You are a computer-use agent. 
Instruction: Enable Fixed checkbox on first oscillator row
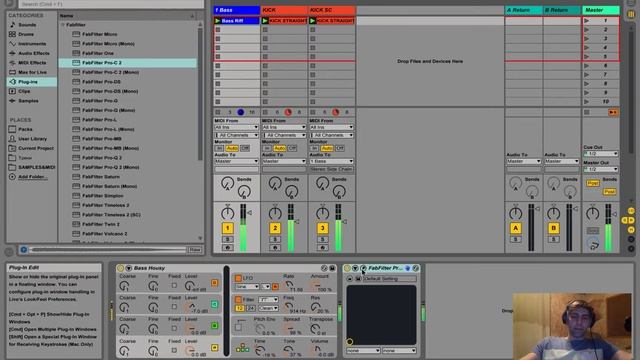pos(174,285)
